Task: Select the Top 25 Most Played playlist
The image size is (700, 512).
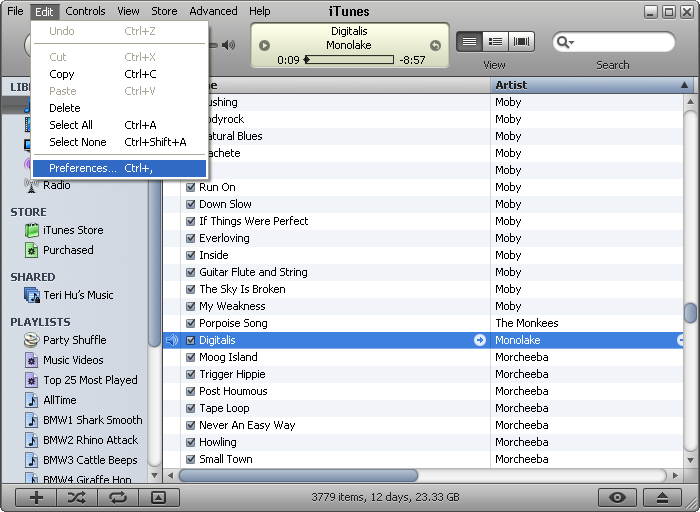Action: (x=90, y=380)
